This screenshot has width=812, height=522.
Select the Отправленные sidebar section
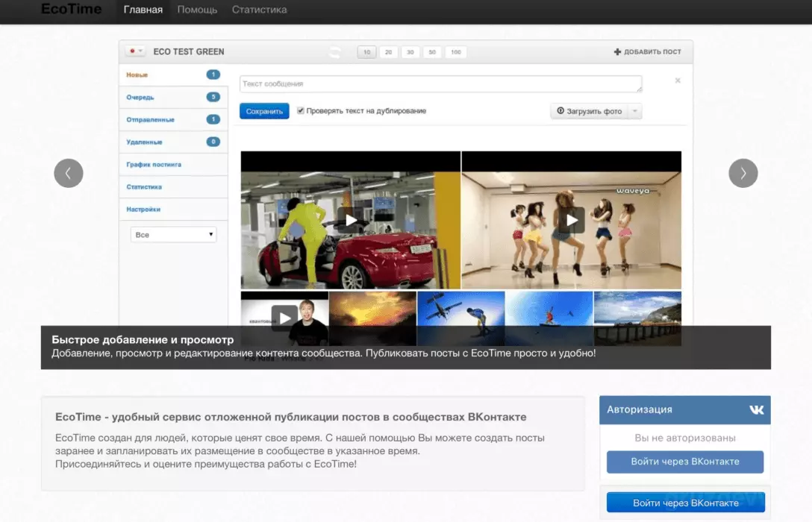pyautogui.click(x=173, y=119)
